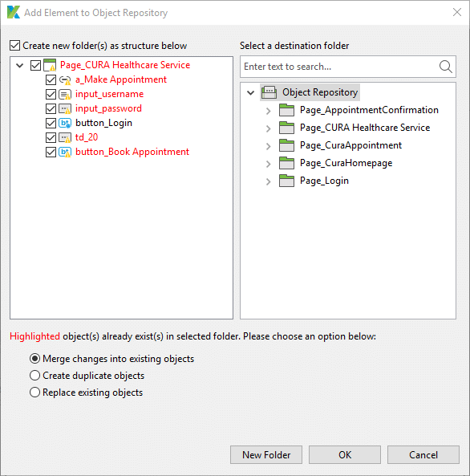Click the button icon beside button_Book Appointment

click(65, 152)
